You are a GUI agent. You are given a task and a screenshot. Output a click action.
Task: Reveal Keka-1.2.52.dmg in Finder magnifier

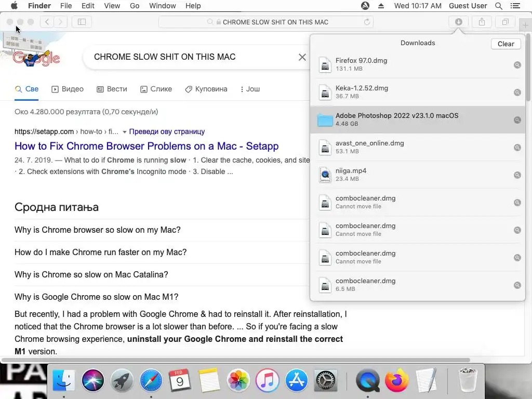(517, 92)
